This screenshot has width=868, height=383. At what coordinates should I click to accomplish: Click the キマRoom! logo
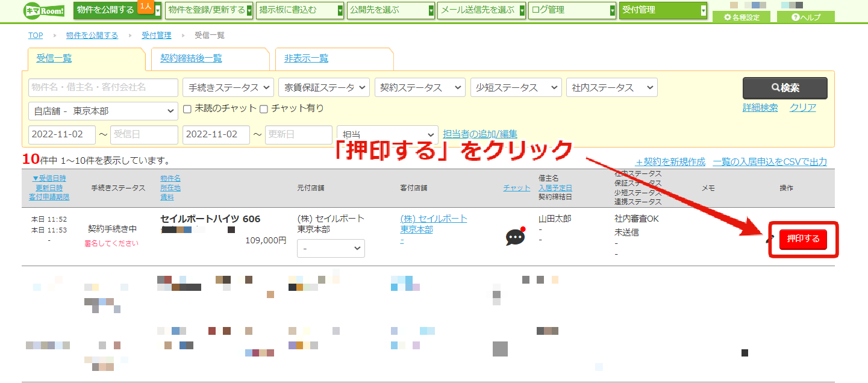pyautogui.click(x=43, y=10)
